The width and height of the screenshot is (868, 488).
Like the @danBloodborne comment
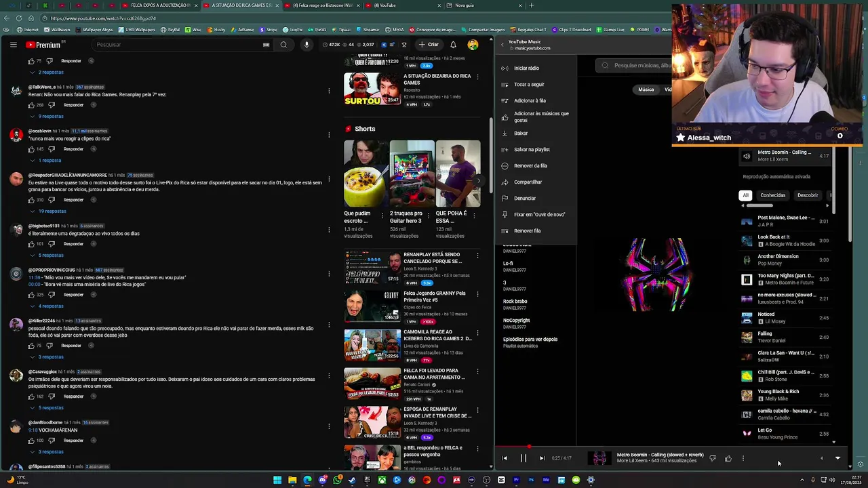click(31, 441)
